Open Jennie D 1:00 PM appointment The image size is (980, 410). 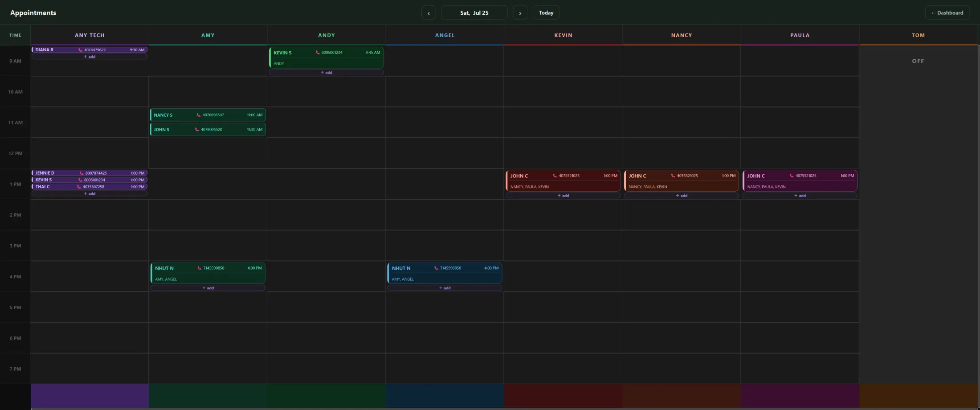click(x=90, y=173)
